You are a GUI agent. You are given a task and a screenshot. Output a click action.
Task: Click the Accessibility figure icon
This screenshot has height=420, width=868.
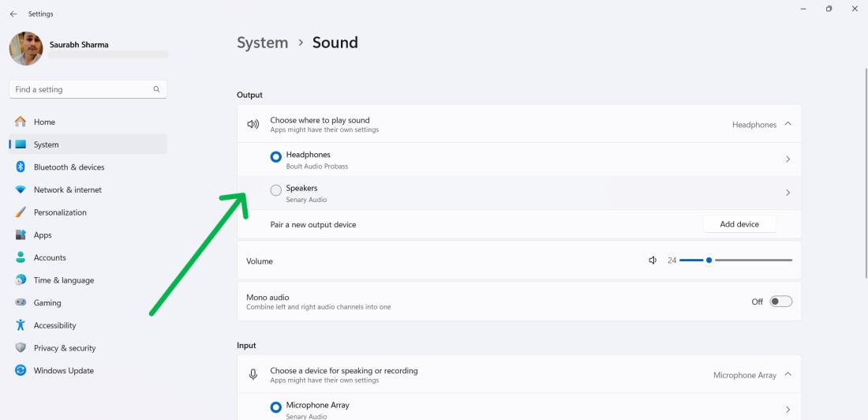(x=21, y=325)
